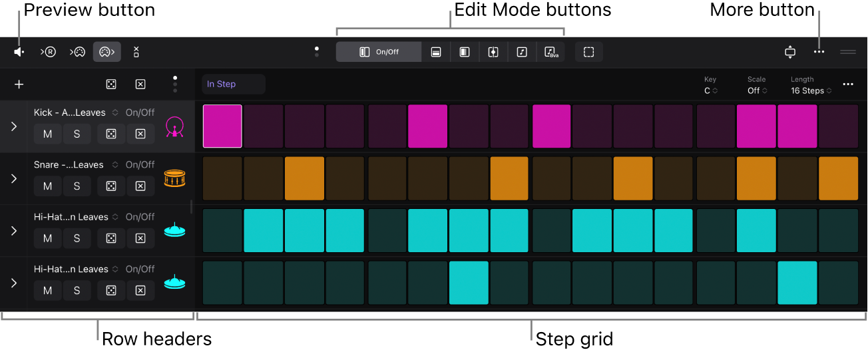Expand the Snare row disclosure chevron
The image size is (868, 358).
[14, 178]
